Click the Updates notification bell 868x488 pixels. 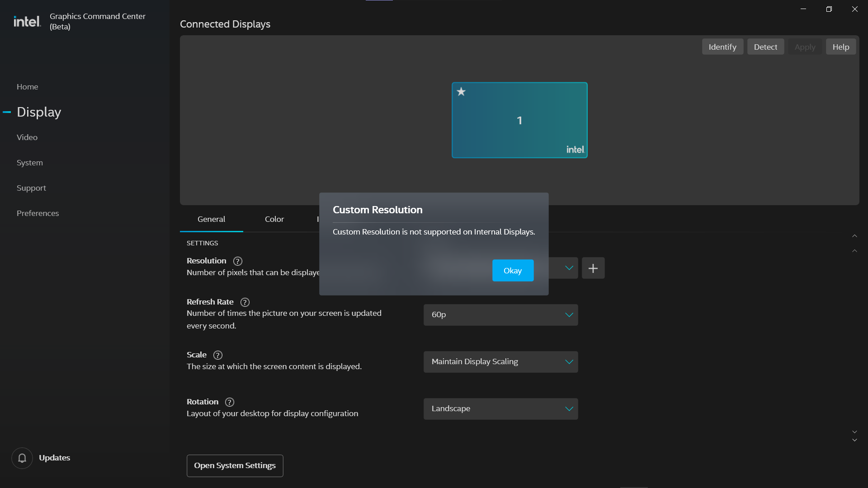(x=22, y=458)
